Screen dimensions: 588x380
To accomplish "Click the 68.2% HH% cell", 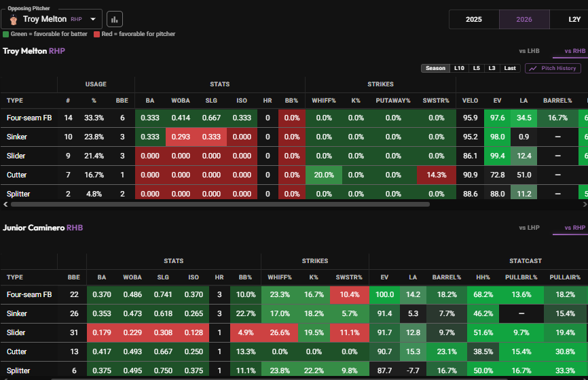I will pos(483,295).
